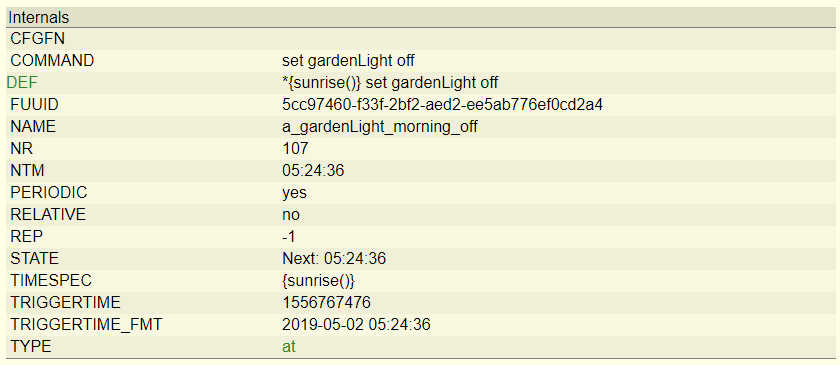Click the FUUID row label
This screenshot has height=365, width=840.
pos(34,105)
